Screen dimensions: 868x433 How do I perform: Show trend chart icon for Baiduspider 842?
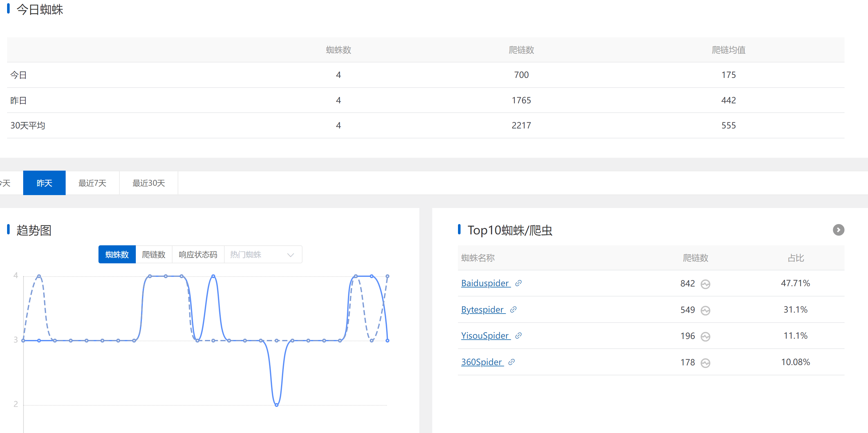click(x=705, y=284)
